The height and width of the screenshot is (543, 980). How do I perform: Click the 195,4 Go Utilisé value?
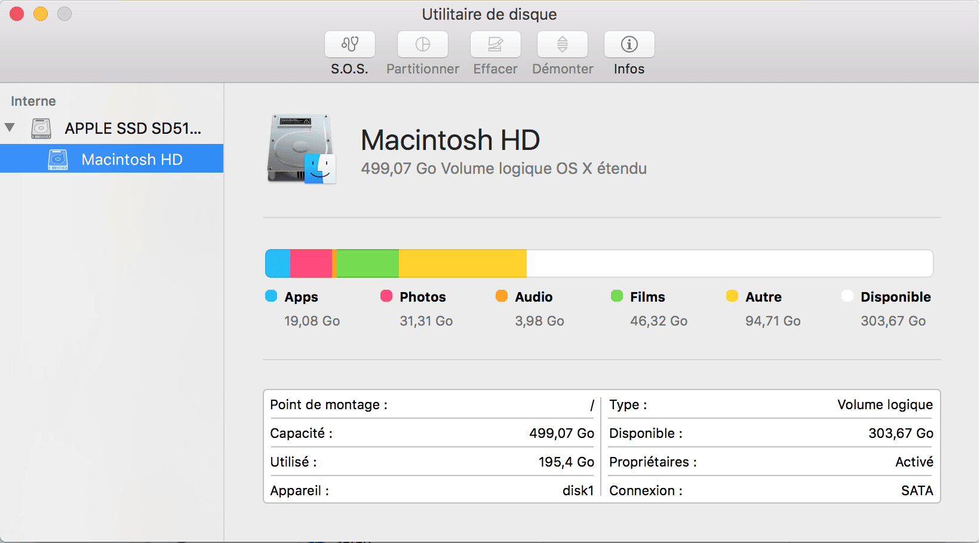click(x=566, y=462)
